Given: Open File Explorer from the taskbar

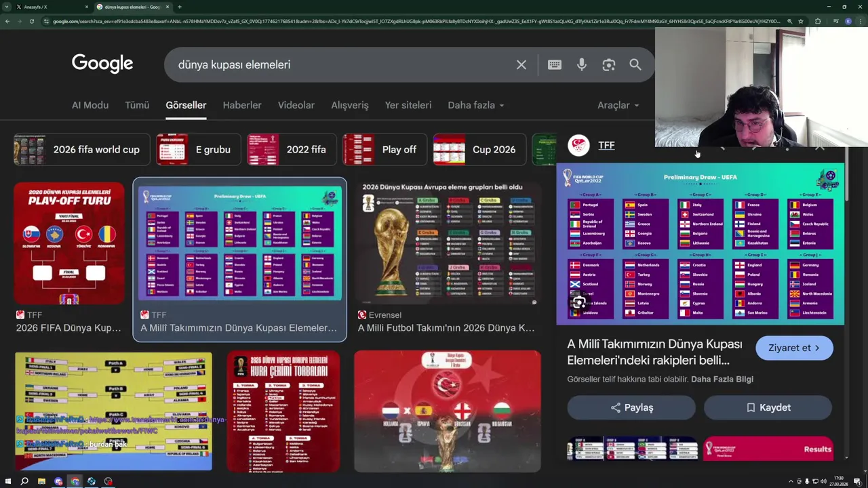Looking at the screenshot, I should (x=41, y=481).
